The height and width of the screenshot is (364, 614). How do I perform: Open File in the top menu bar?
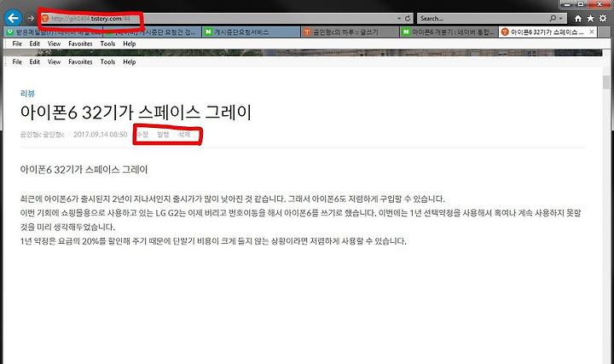[17, 43]
